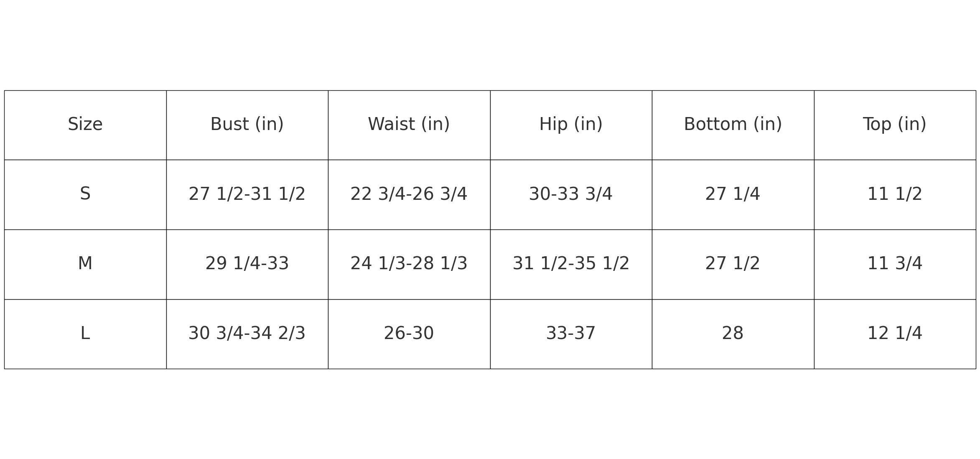Click the Bust (in) column header

point(247,125)
